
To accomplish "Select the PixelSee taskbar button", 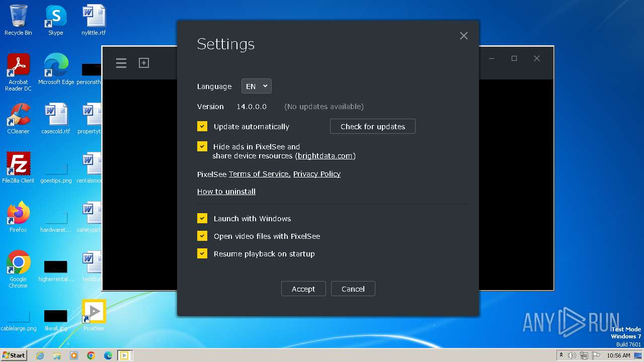I will tap(124, 355).
